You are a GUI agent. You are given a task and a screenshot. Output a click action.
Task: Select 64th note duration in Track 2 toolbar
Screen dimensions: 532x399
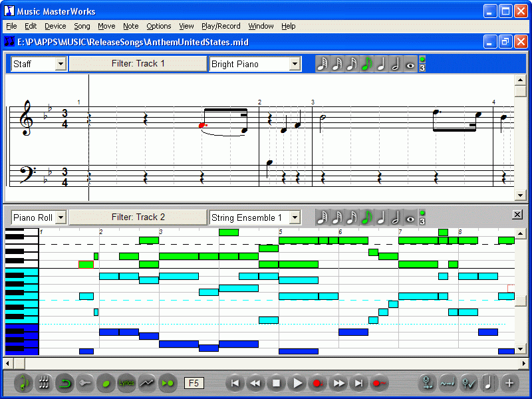pyautogui.click(x=323, y=217)
